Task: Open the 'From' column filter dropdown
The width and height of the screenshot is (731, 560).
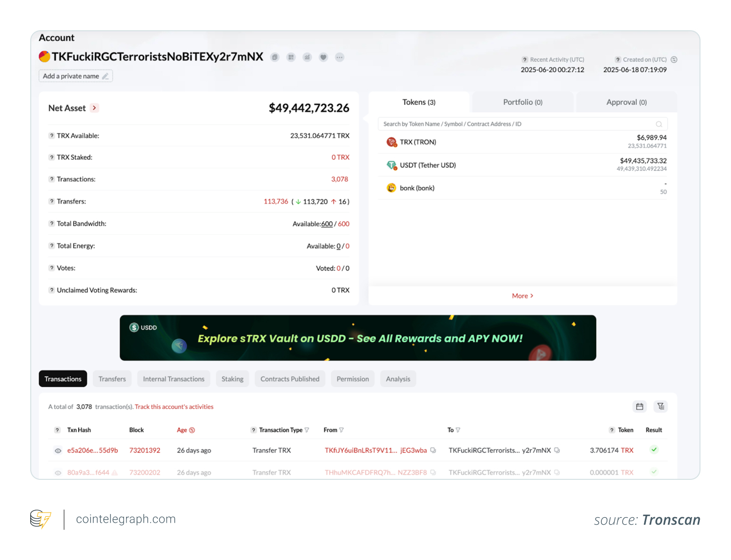Action: click(342, 430)
